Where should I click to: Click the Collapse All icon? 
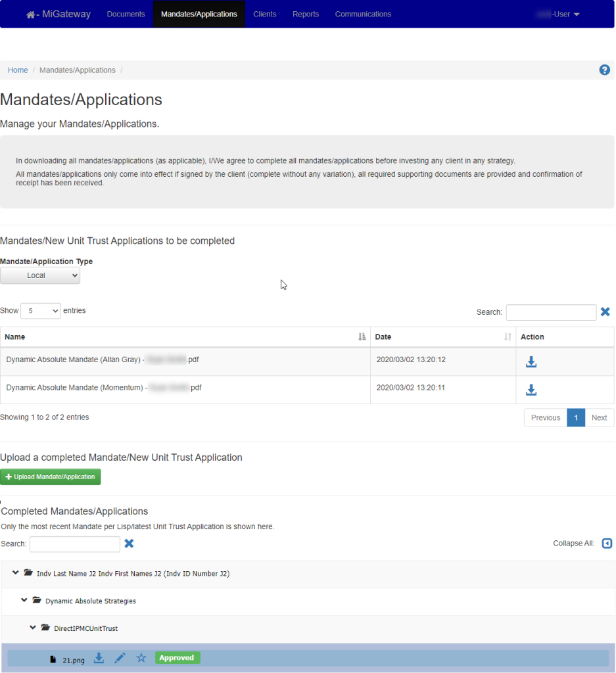(606, 544)
